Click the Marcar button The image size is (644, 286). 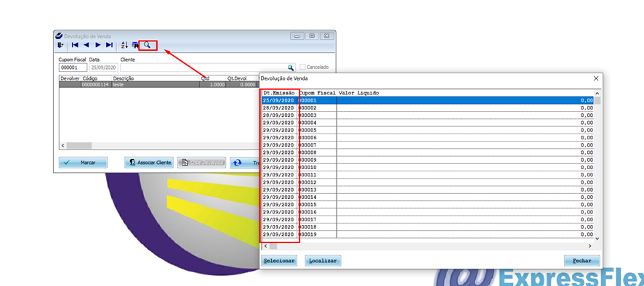tap(83, 163)
